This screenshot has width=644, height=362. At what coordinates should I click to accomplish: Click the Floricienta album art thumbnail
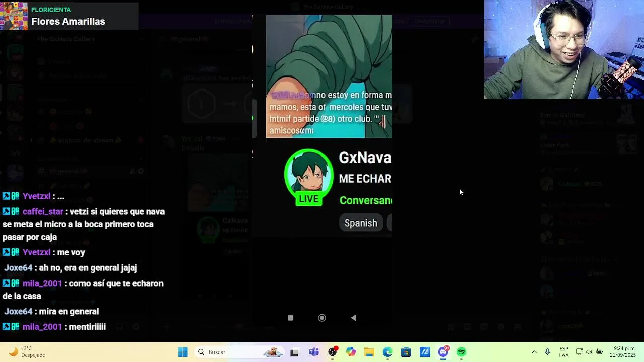(x=14, y=16)
